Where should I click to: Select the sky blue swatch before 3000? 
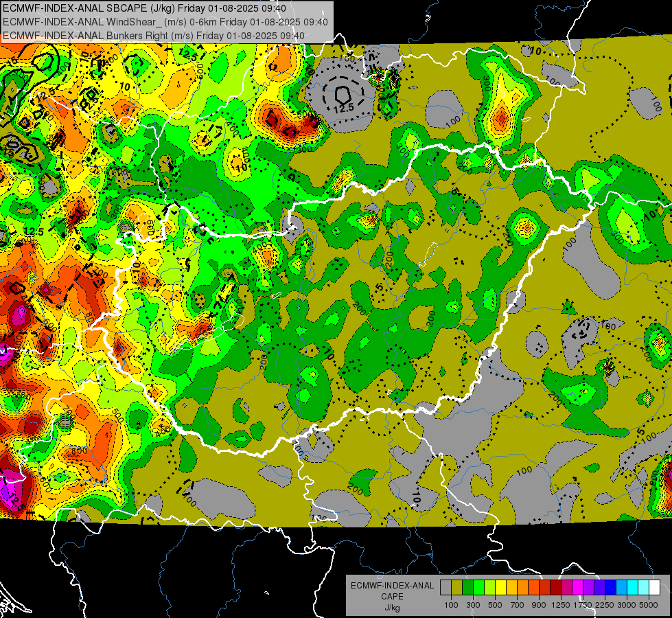coord(621,587)
